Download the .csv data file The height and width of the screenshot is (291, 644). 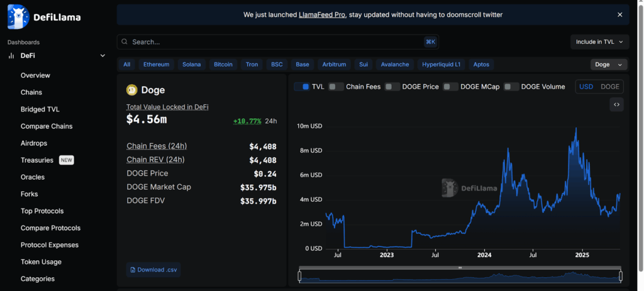[153, 270]
